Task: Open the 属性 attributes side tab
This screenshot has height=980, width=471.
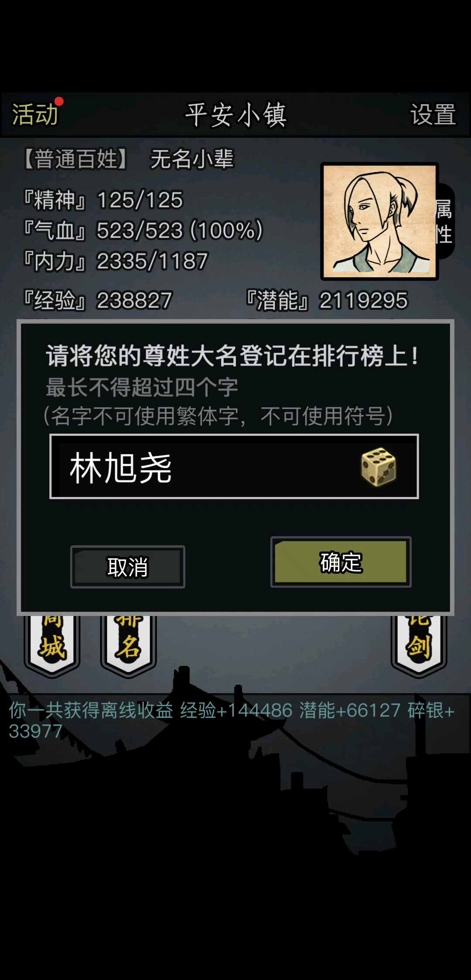Action: point(445,221)
